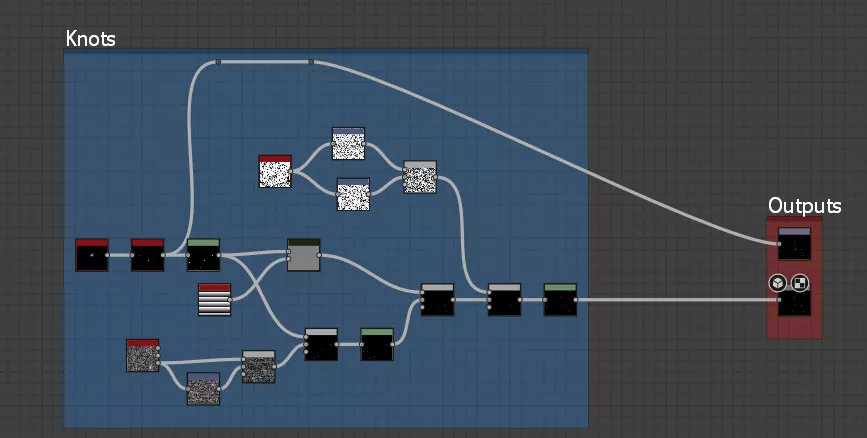Select the gray-header white noise blend node
This screenshot has height=438, width=867.
point(420,177)
